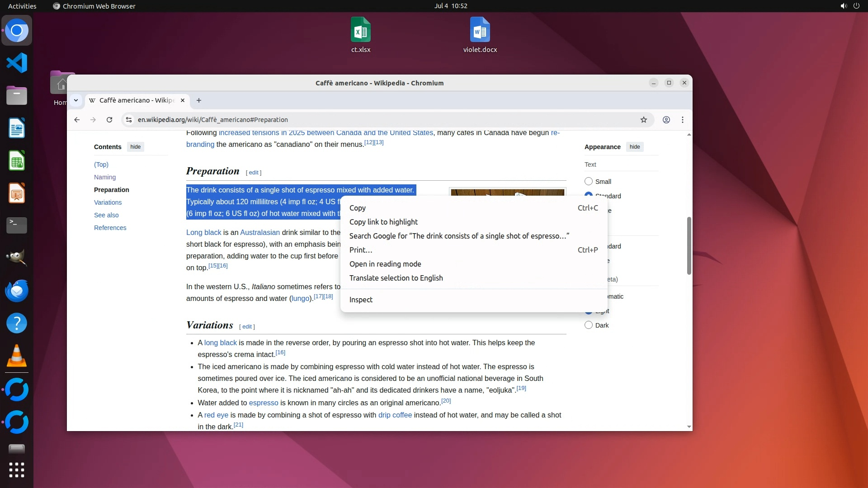Select the Standard text size radio

coord(589,194)
